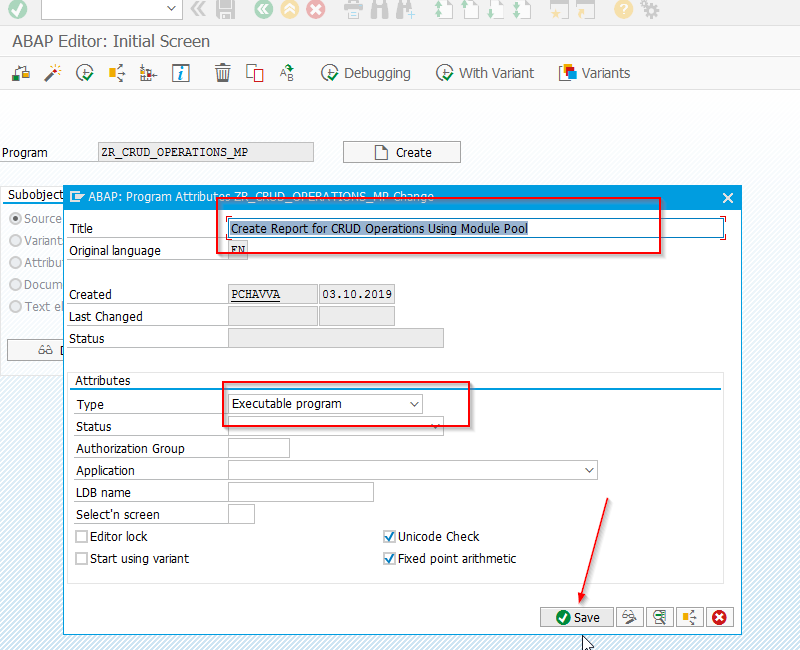
Task: Open the Type dropdown showing Executable program
Action: coord(414,404)
